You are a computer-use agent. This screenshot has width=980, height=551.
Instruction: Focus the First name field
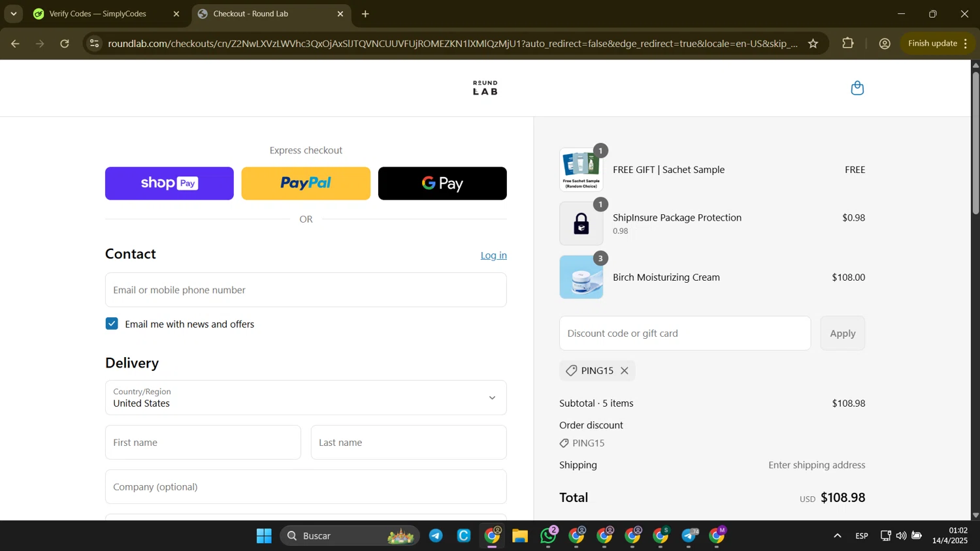[203, 443]
